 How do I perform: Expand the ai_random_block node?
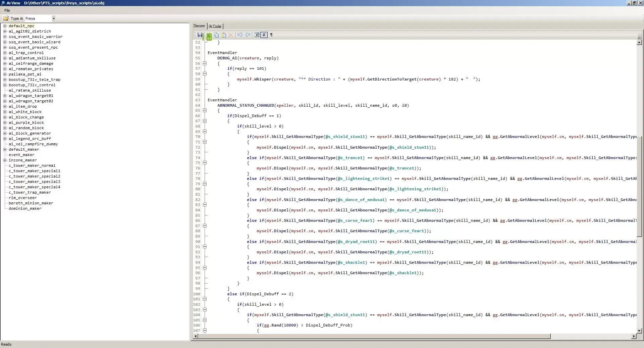point(5,128)
